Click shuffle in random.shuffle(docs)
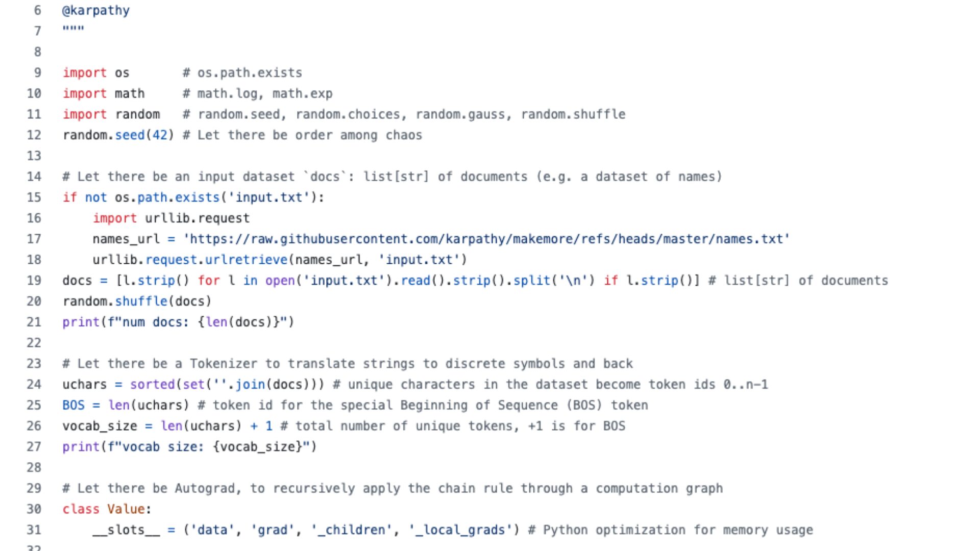980x551 pixels. [x=141, y=301]
